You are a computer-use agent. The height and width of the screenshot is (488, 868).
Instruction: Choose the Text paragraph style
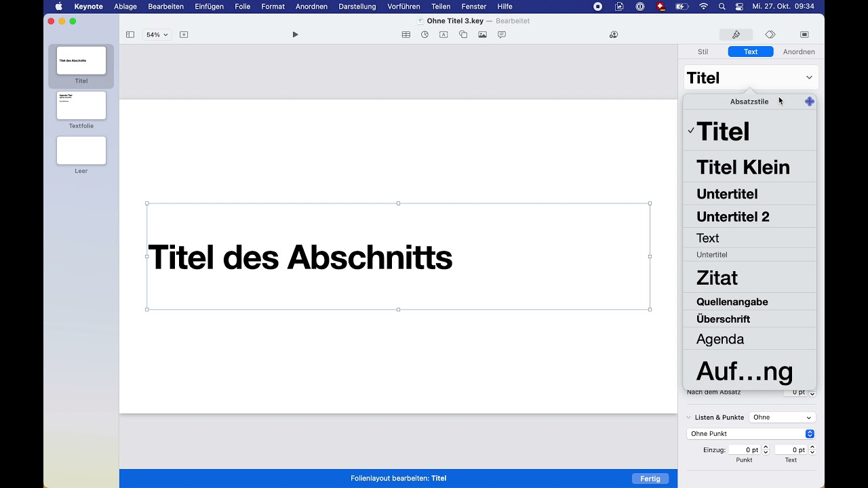point(750,238)
